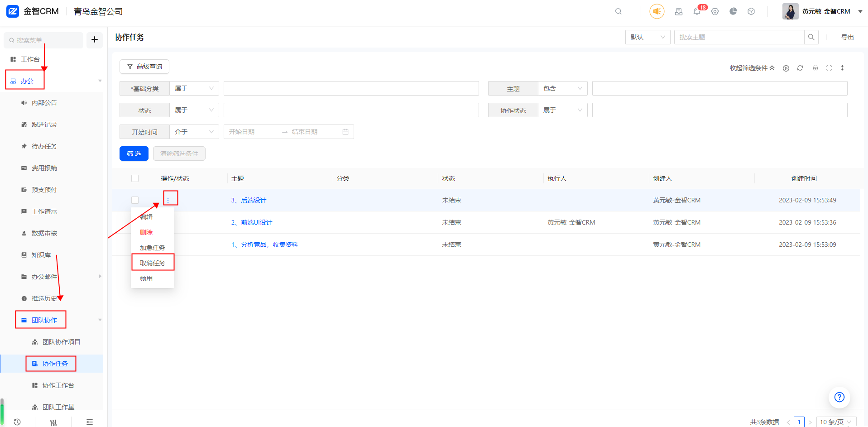
Task: Collapse filters via 收起筛选条件
Action: [752, 68]
